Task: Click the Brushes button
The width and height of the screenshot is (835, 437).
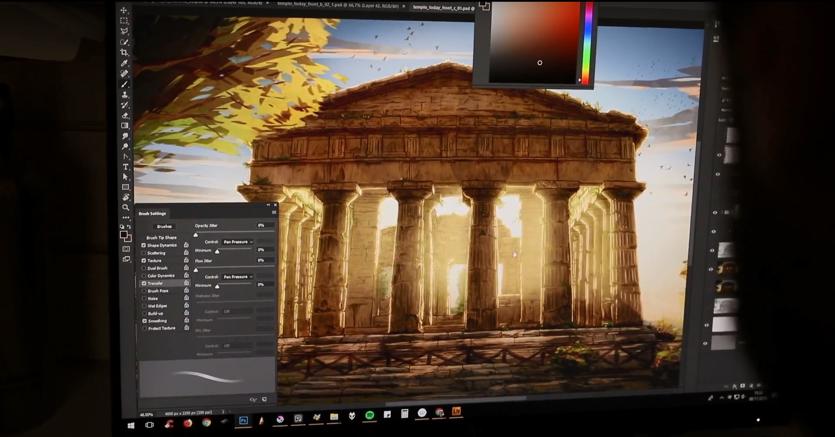Action: 164,226
